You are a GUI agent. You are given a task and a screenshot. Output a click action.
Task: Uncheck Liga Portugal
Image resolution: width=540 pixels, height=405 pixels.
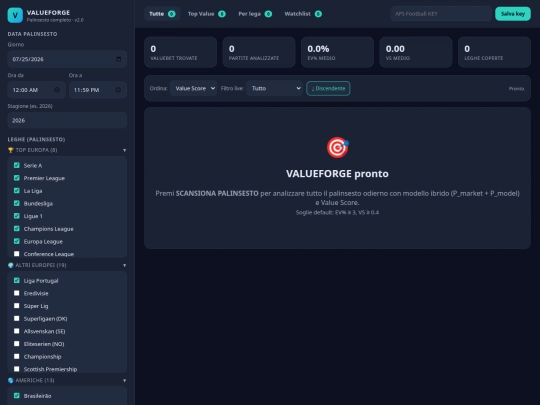click(x=17, y=280)
